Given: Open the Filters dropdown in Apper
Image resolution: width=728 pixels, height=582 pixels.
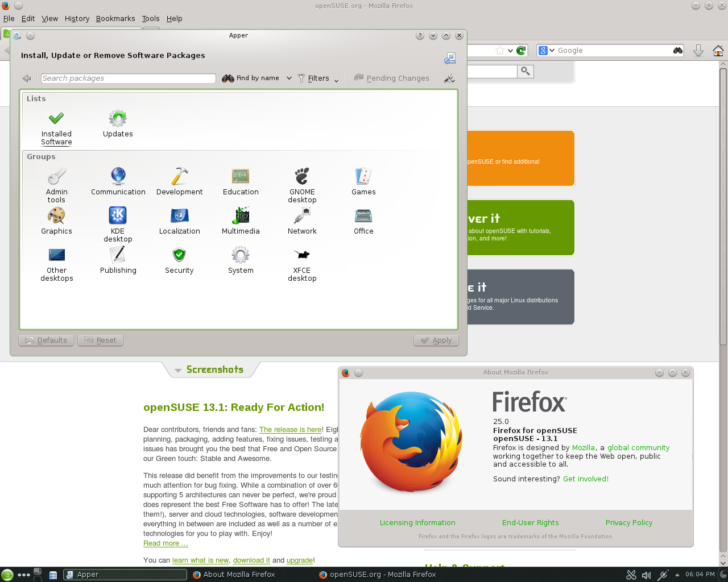Looking at the screenshot, I should click(318, 78).
